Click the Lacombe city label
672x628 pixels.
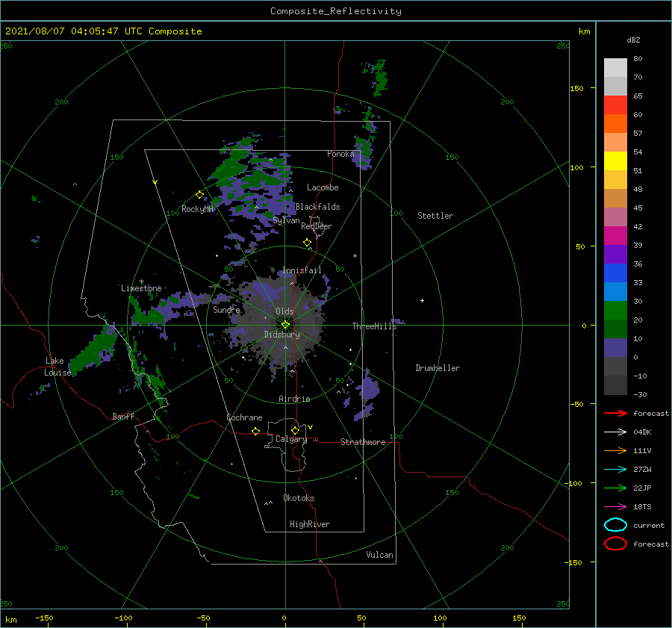[323, 187]
